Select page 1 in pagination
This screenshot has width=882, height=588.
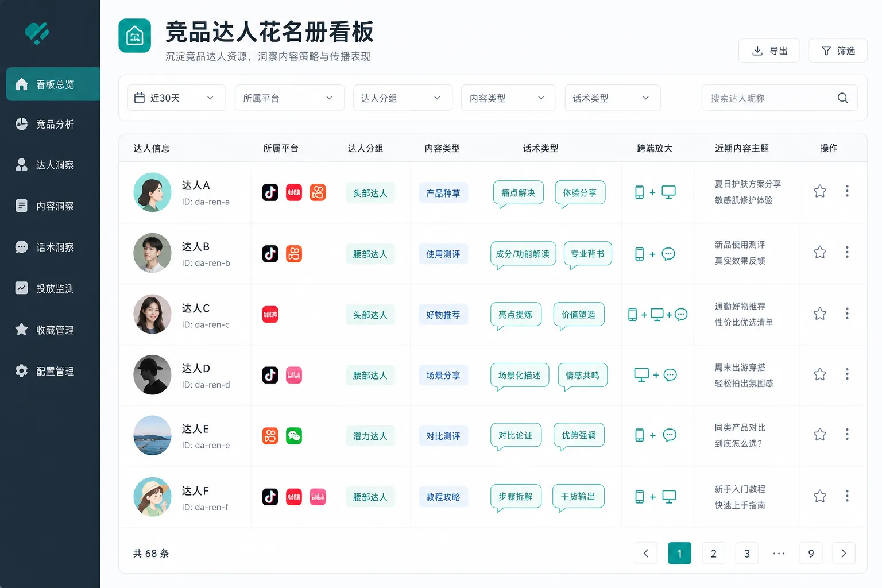tap(679, 553)
